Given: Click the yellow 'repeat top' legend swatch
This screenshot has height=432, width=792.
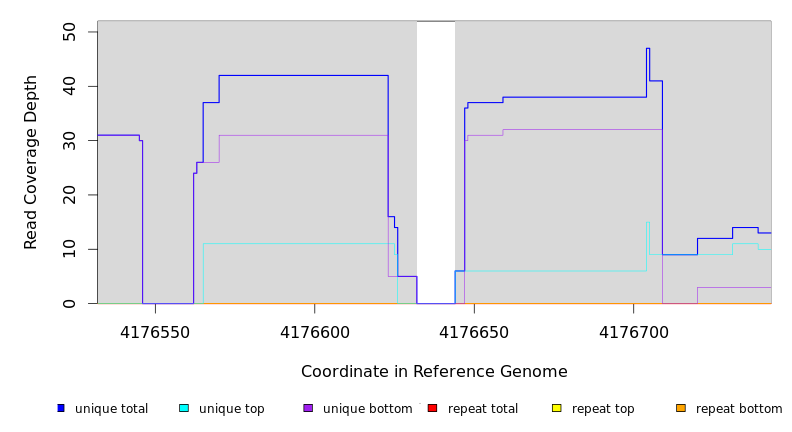Looking at the screenshot, I should pos(556,408).
